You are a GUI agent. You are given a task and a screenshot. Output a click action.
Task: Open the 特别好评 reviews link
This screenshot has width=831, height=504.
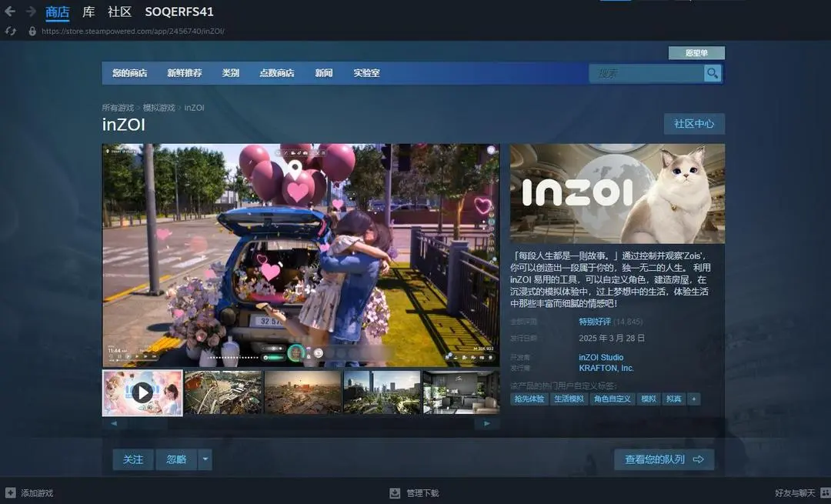click(x=595, y=322)
